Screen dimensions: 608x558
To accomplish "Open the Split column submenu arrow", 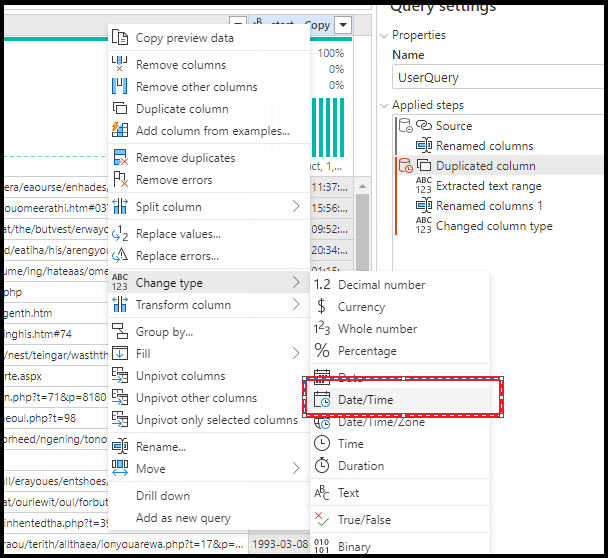I will (x=296, y=206).
